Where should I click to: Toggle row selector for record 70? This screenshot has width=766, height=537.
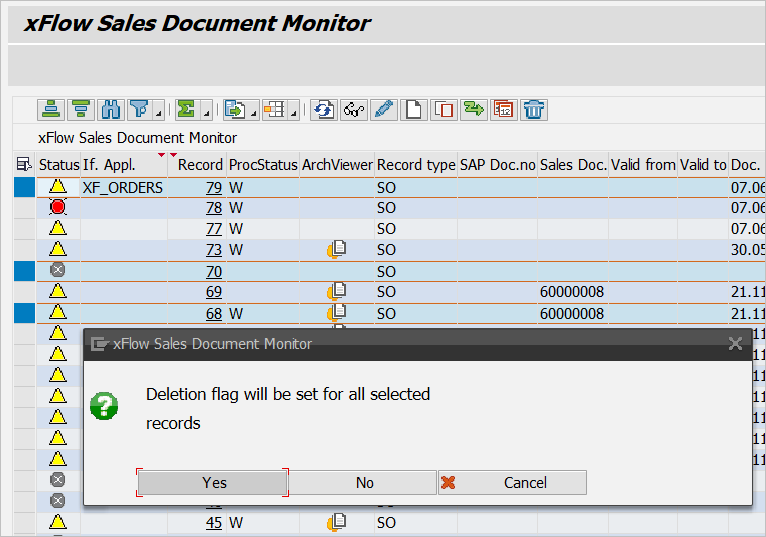(x=23, y=271)
